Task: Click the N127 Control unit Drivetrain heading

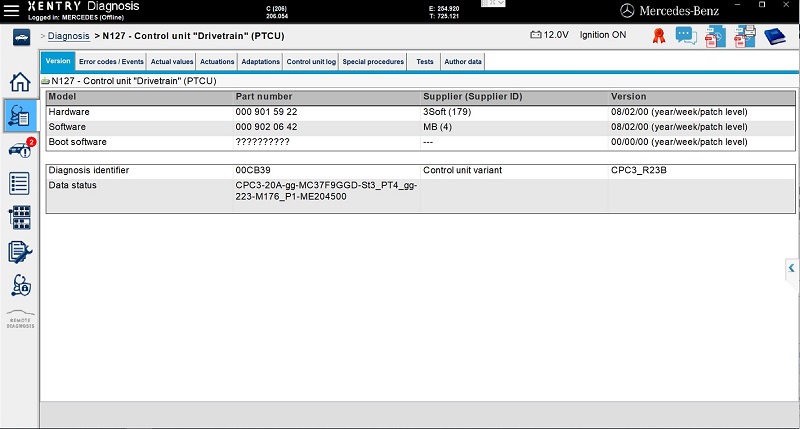Action: 134,81
